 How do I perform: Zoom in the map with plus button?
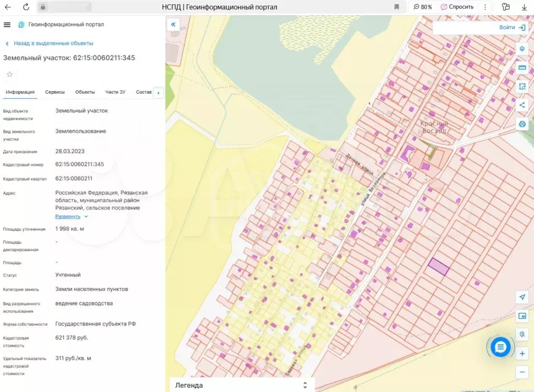(522, 353)
